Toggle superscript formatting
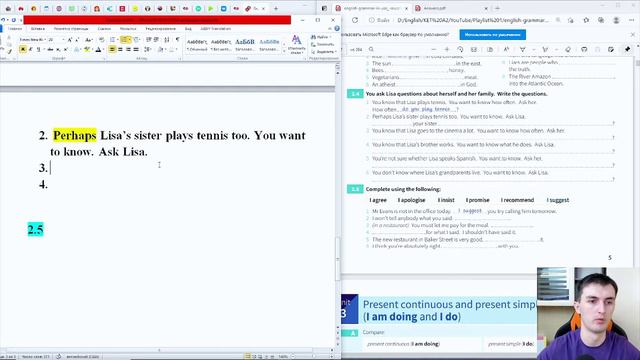Viewport: 640px width, 360px height. click(x=66, y=49)
